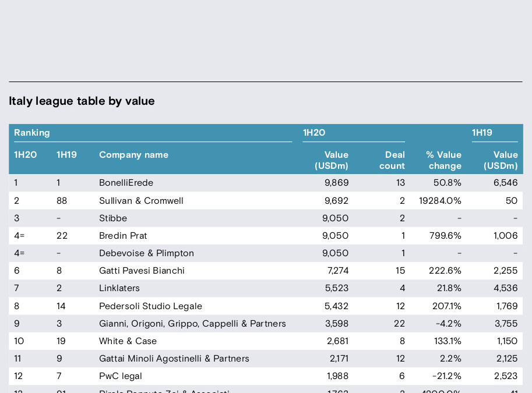Image resolution: width=532 pixels, height=393 pixels.
Task: Select the 2,171 value for Gattai Minoli
Action: point(339,359)
